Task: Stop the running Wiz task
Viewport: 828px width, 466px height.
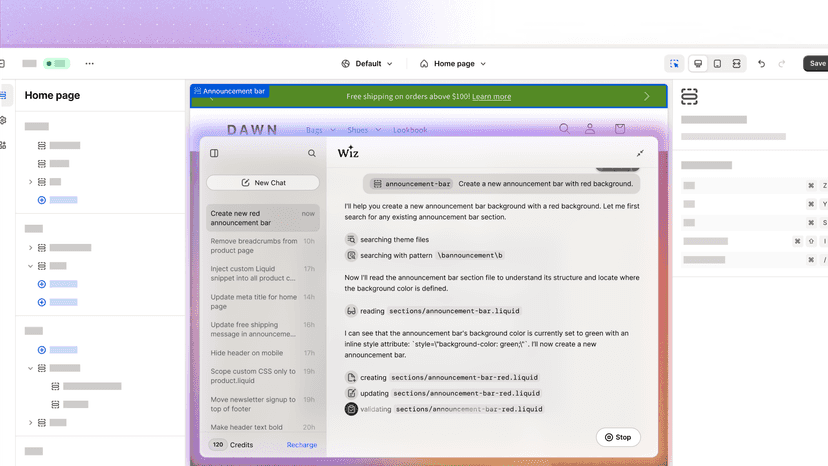Action: coord(618,437)
